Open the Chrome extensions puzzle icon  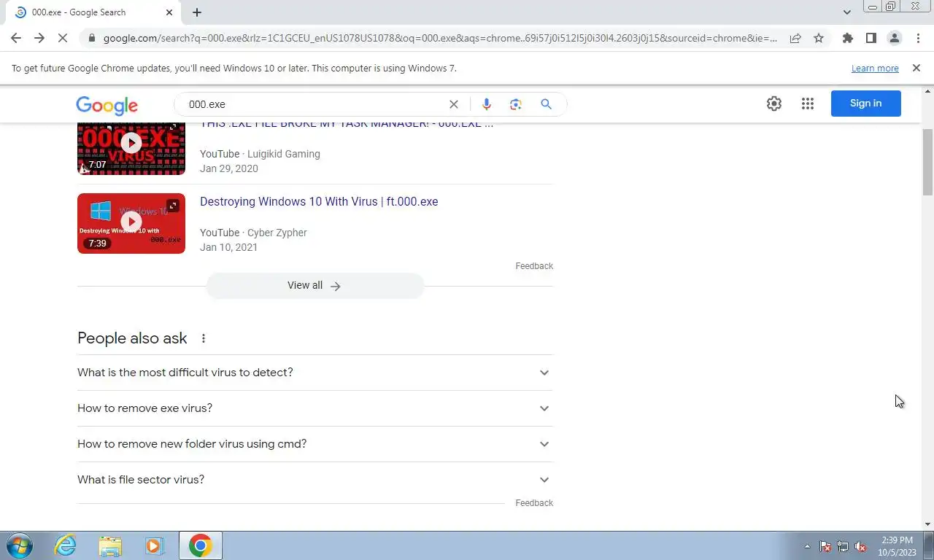click(847, 38)
